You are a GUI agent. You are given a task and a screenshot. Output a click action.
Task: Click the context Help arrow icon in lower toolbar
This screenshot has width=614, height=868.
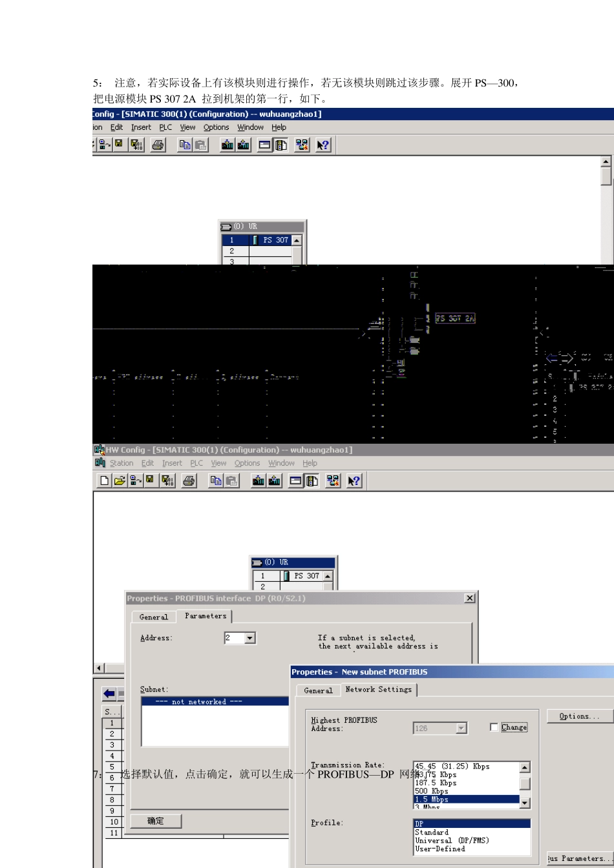click(354, 480)
